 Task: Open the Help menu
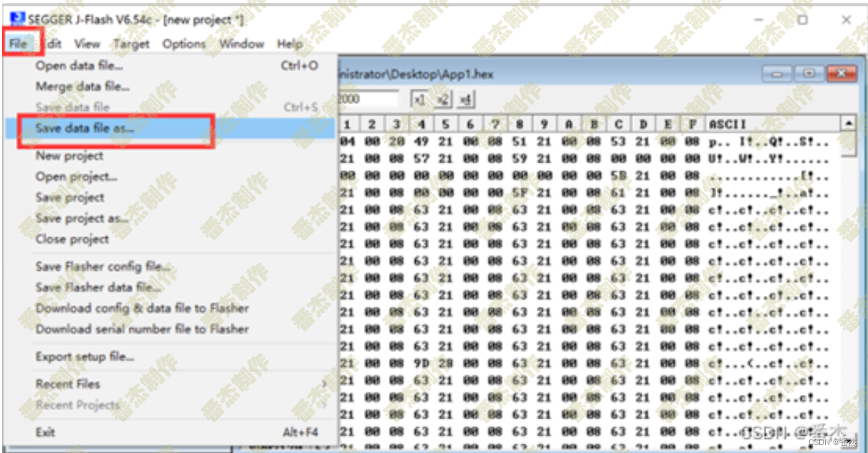coord(290,44)
